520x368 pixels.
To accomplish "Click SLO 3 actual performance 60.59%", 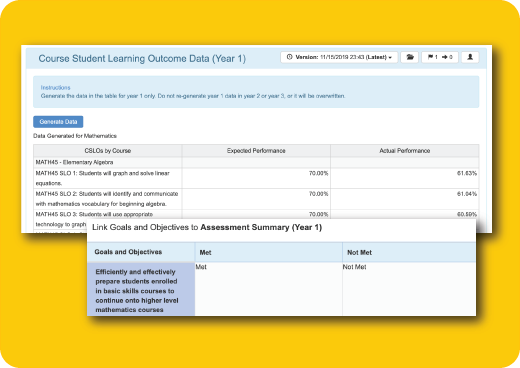I will pos(467,214).
